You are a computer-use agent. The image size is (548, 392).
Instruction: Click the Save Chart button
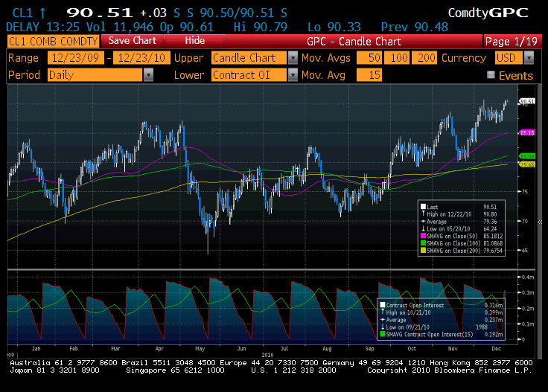click(x=133, y=41)
